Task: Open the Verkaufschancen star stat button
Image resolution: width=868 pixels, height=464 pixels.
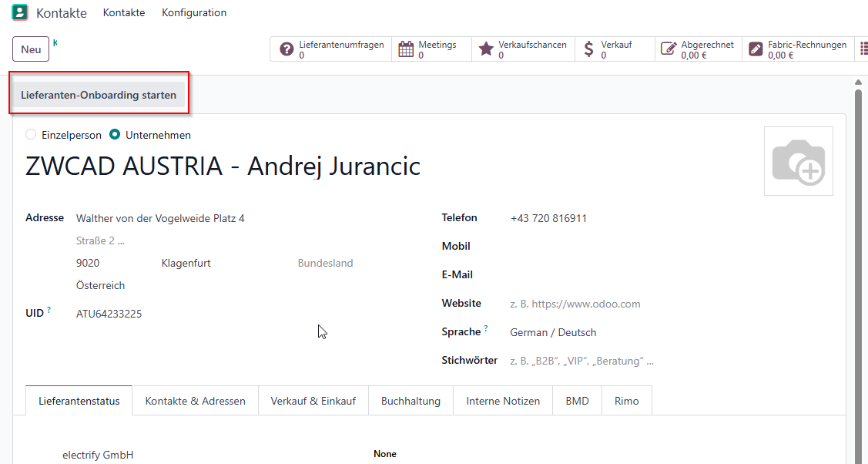Action: point(523,49)
